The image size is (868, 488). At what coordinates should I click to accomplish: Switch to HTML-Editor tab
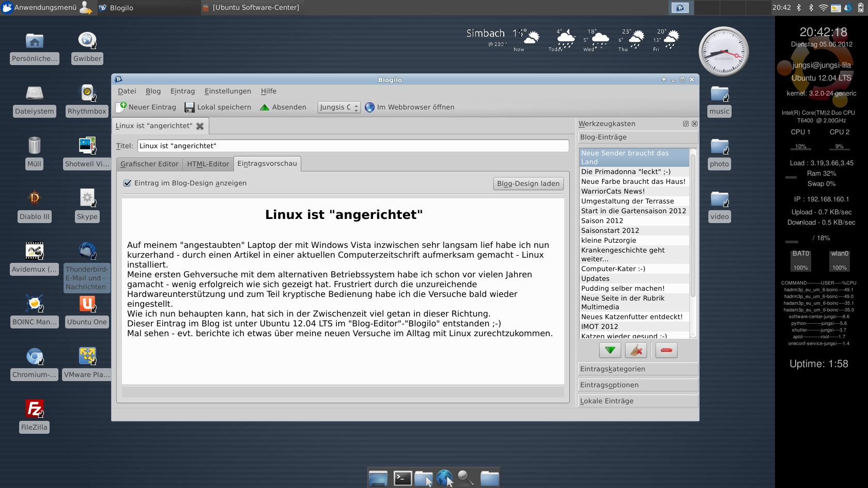208,164
